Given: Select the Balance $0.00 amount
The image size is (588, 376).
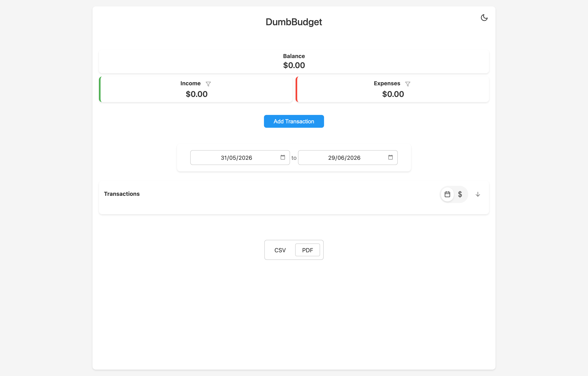Looking at the screenshot, I should click(x=294, y=65).
